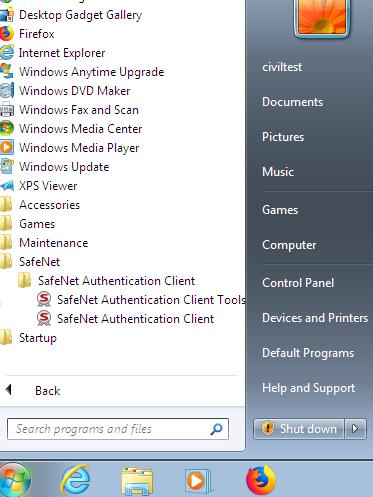Image resolution: width=373 pixels, height=497 pixels.
Task: Click the Shut down button
Action: 299,428
